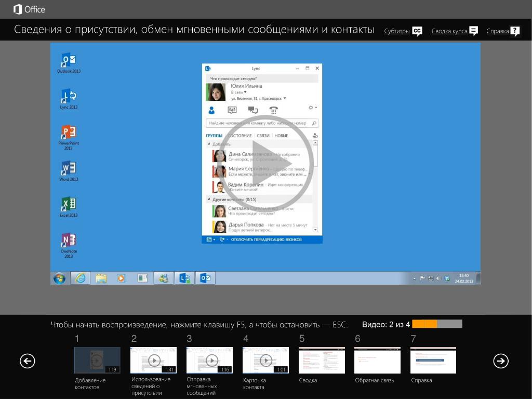Toggle subtitles with the CC icon
This screenshot has height=399, width=532.
click(x=417, y=31)
